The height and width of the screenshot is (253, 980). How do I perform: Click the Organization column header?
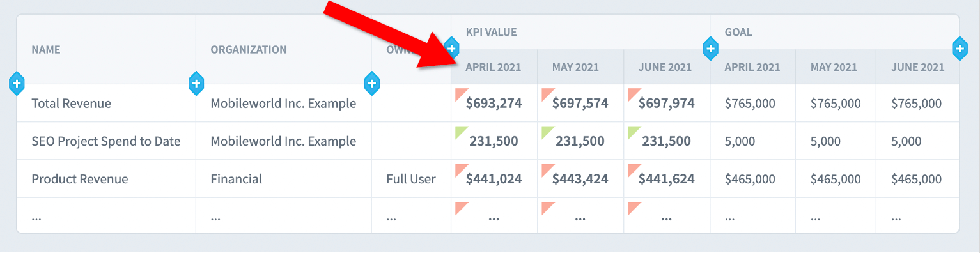(249, 49)
